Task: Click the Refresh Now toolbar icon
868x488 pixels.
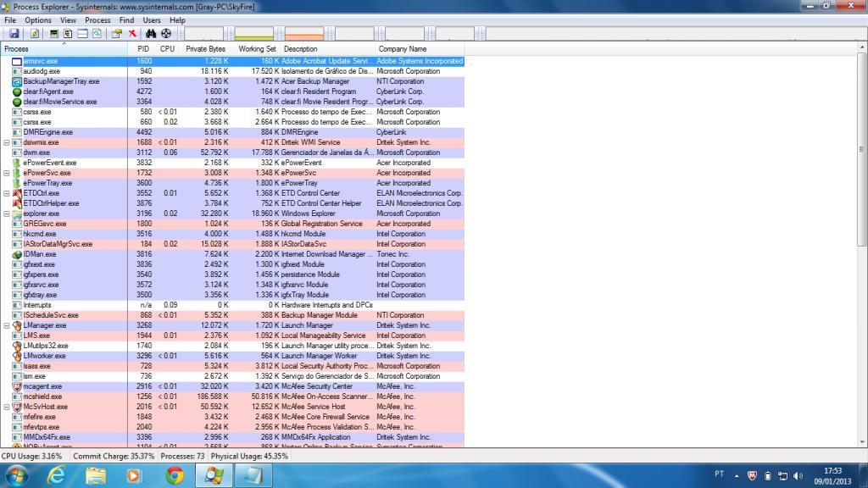Action: 34,34
